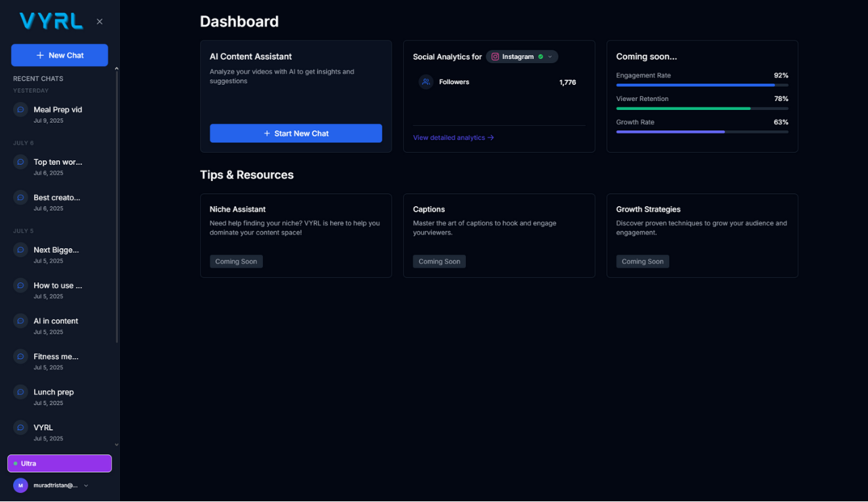The image size is (868, 502).
Task: Click the 1,776 followers value
Action: tap(568, 82)
